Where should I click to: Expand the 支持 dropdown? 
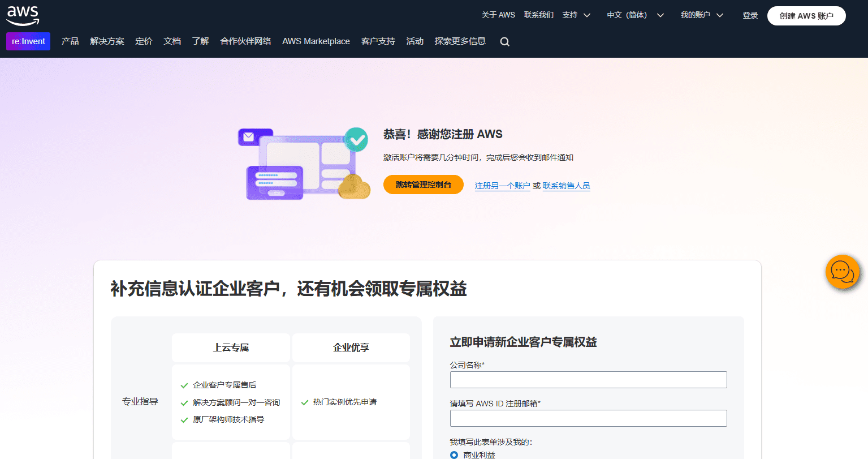coord(571,15)
